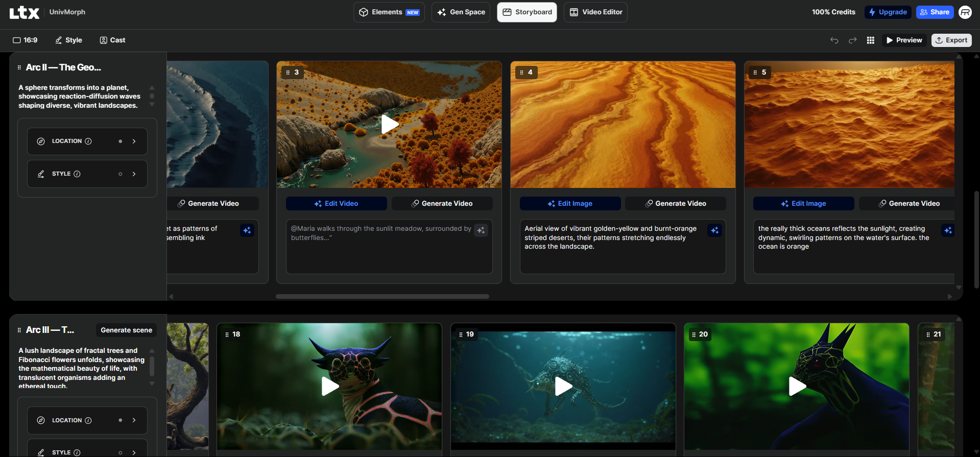Image resolution: width=980 pixels, height=457 pixels.
Task: Open the user profile avatar
Action: click(965, 12)
